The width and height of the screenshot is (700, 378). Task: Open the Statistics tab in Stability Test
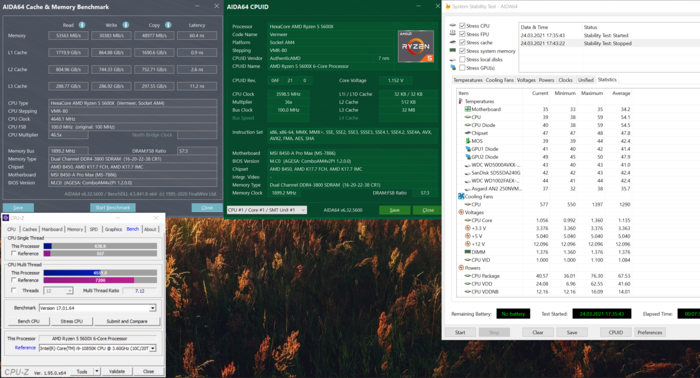[x=607, y=79]
